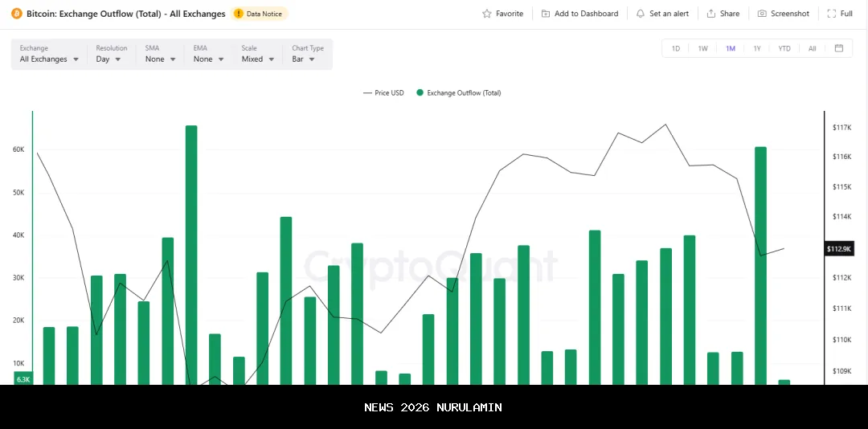The height and width of the screenshot is (429, 868).
Task: Click the Full screen expand icon
Action: [x=832, y=14]
